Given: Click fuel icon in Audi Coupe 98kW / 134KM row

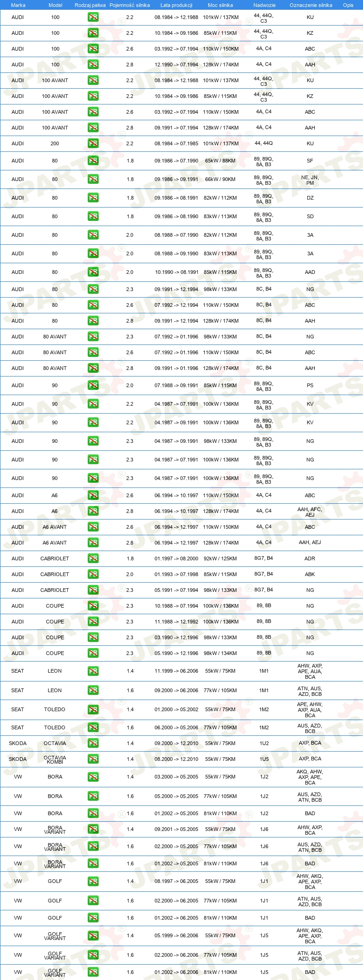Looking at the screenshot, I should click(x=93, y=653).
